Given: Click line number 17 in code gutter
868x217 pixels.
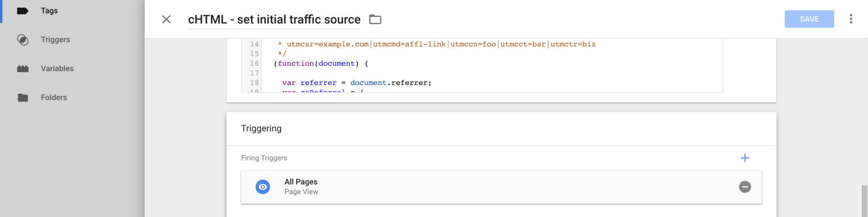Looking at the screenshot, I should tap(254, 73).
